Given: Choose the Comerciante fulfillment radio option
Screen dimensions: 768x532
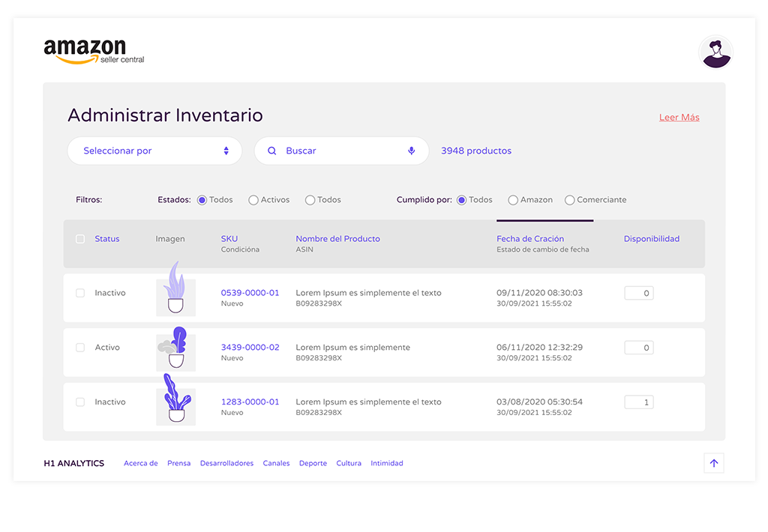Looking at the screenshot, I should (x=570, y=200).
